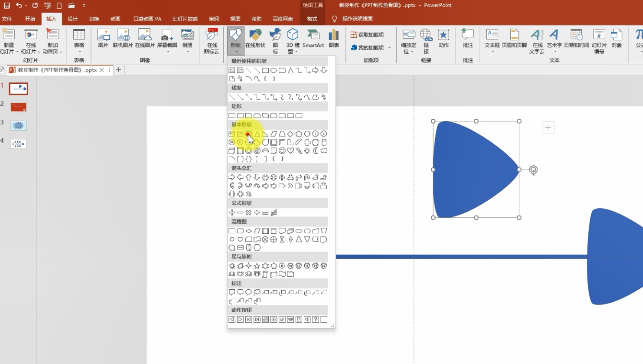The width and height of the screenshot is (643, 364).
Task: Select the smiley face shape
Action: [282, 151]
